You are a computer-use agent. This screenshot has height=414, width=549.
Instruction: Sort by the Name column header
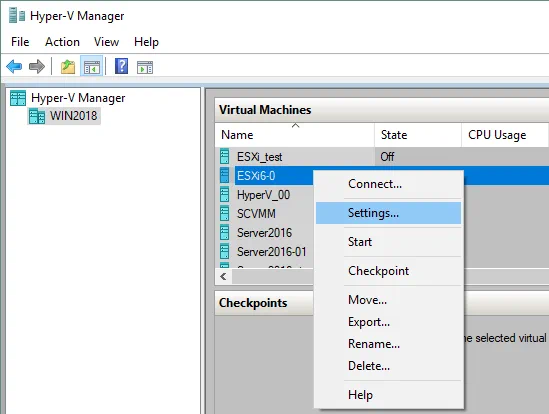[294, 135]
